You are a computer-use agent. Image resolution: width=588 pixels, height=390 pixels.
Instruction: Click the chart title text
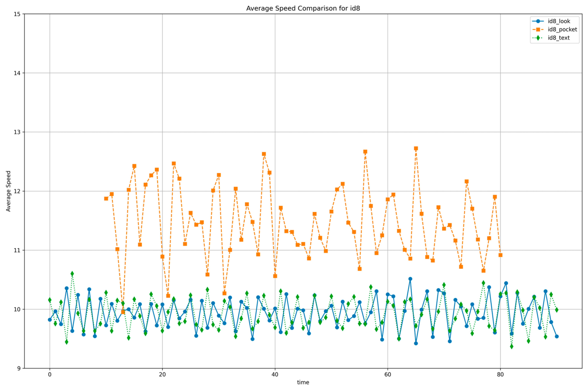pyautogui.click(x=303, y=8)
